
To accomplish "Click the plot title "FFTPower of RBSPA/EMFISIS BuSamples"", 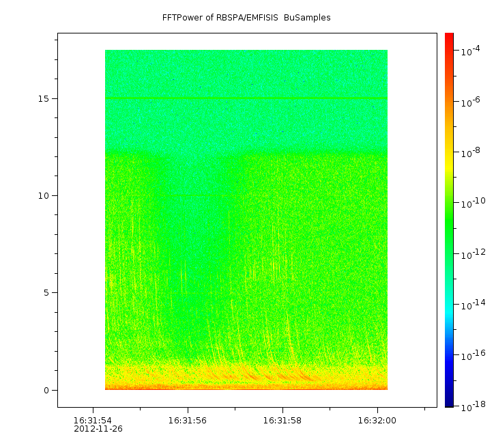I will click(x=246, y=18).
